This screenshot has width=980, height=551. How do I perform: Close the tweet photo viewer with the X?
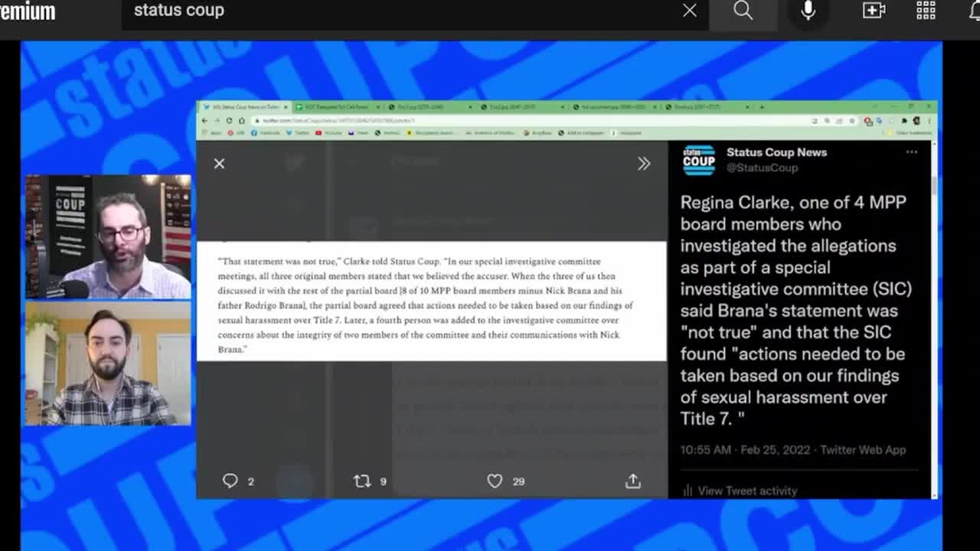(219, 163)
